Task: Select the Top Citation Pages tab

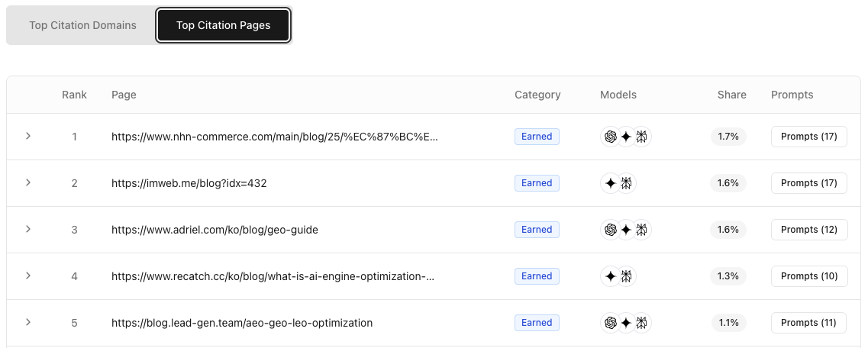Action: [223, 25]
